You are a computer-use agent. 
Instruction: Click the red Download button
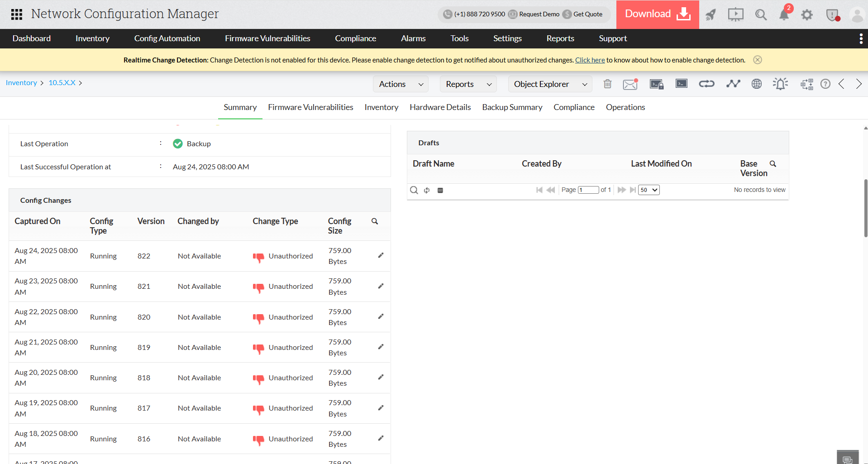[x=657, y=14]
